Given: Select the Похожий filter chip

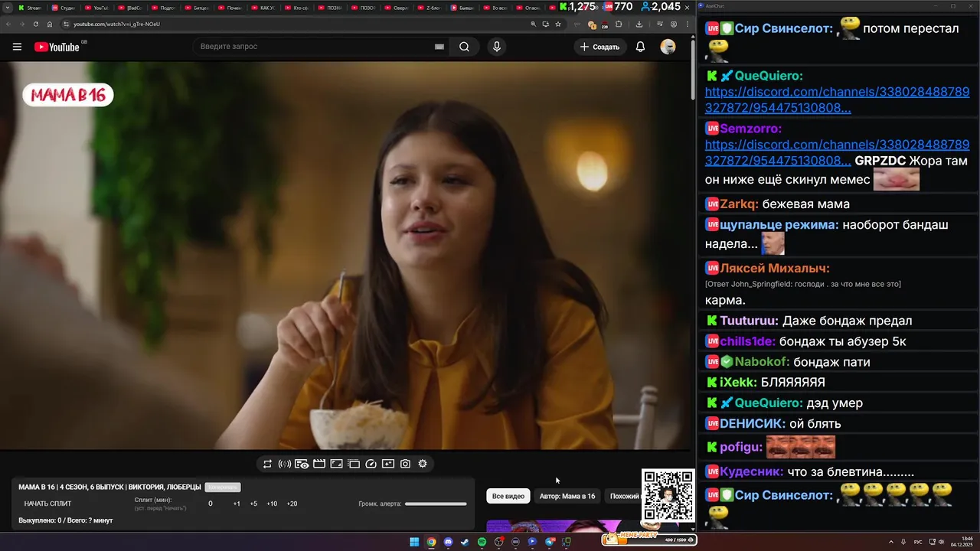Looking at the screenshot, I should pyautogui.click(x=624, y=496).
